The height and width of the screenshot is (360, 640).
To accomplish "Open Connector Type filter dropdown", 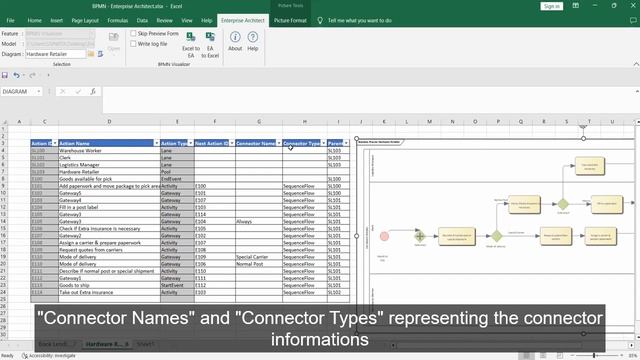I will [324, 143].
